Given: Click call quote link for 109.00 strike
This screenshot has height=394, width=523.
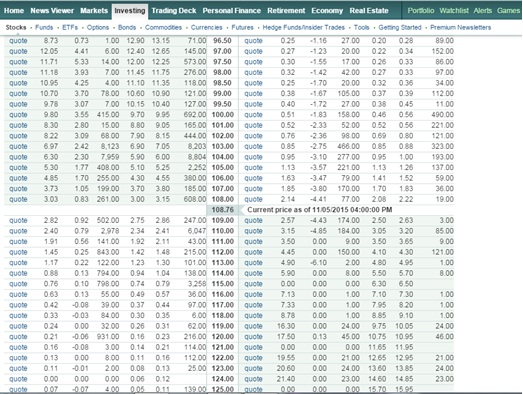Looking at the screenshot, I should click(x=18, y=221).
